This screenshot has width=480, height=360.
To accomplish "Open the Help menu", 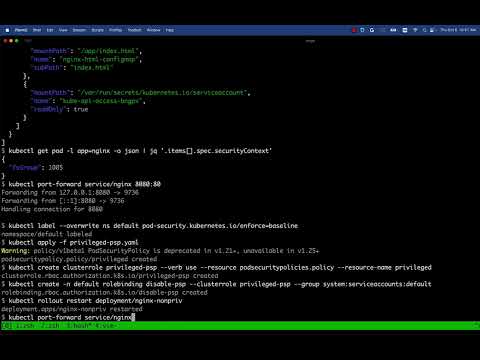I will (170, 30).
